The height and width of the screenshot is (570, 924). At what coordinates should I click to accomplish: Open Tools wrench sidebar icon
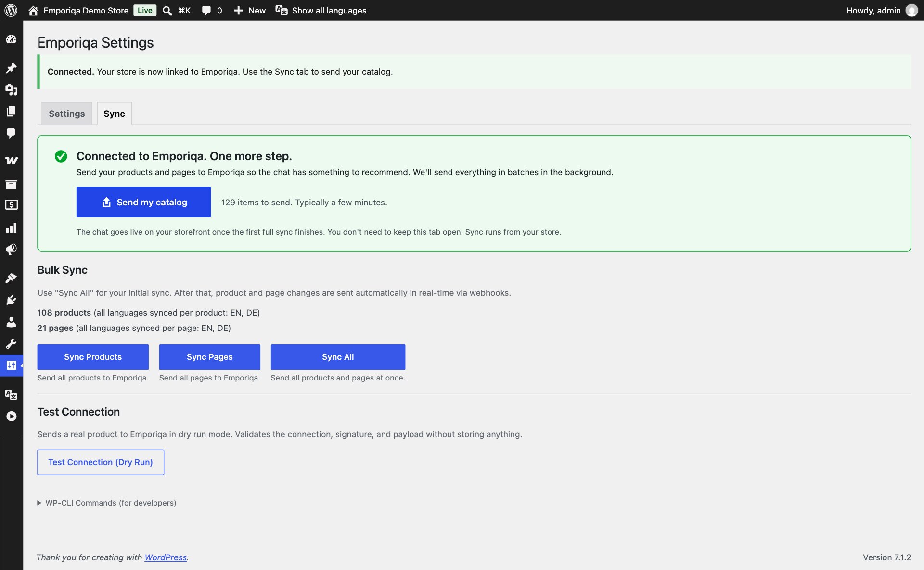11,343
